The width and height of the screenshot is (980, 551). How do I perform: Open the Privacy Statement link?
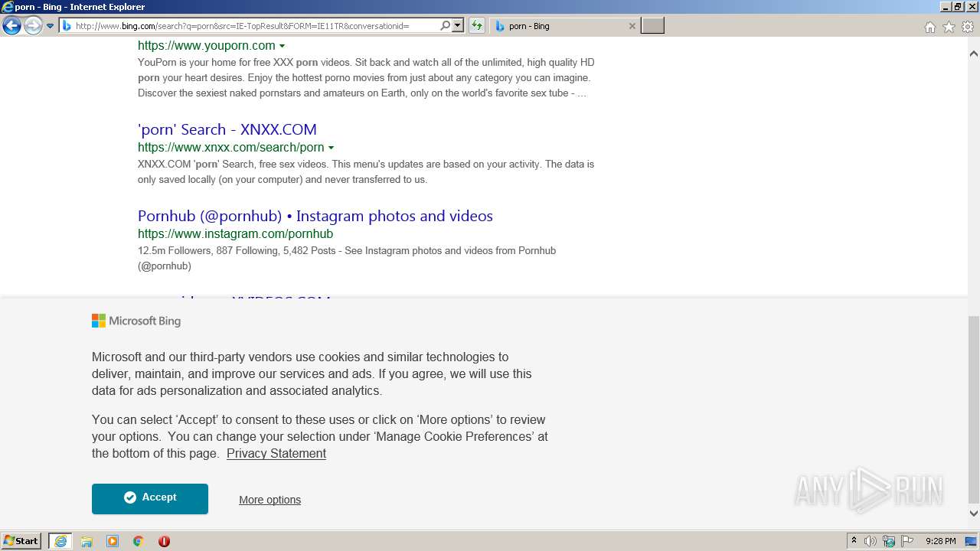[276, 453]
